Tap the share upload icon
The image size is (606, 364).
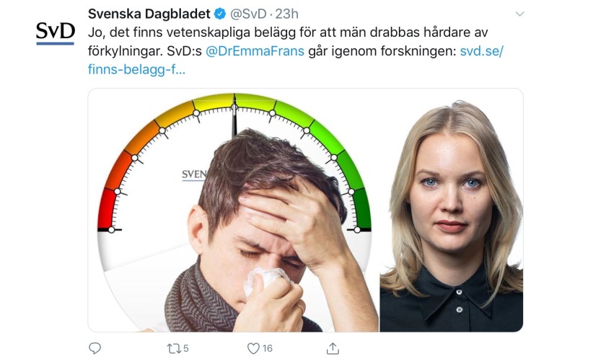333,348
